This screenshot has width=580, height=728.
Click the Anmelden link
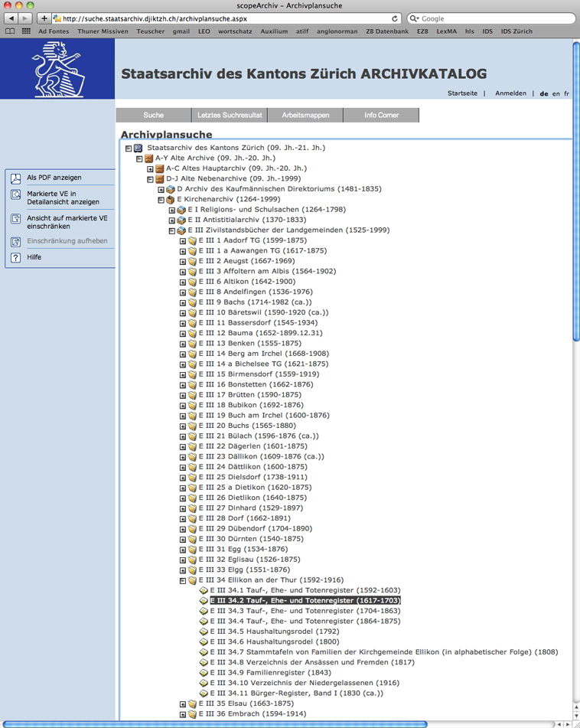pos(511,93)
